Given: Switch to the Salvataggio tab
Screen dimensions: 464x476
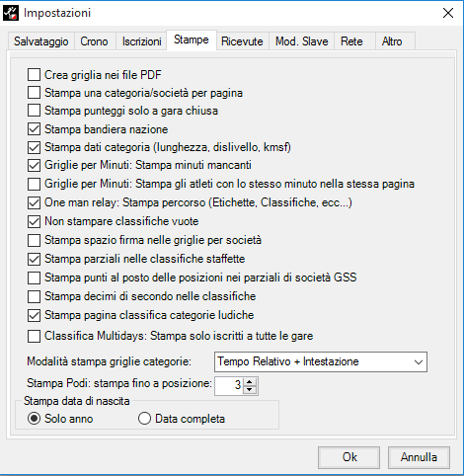Looking at the screenshot, I should pos(40,41).
